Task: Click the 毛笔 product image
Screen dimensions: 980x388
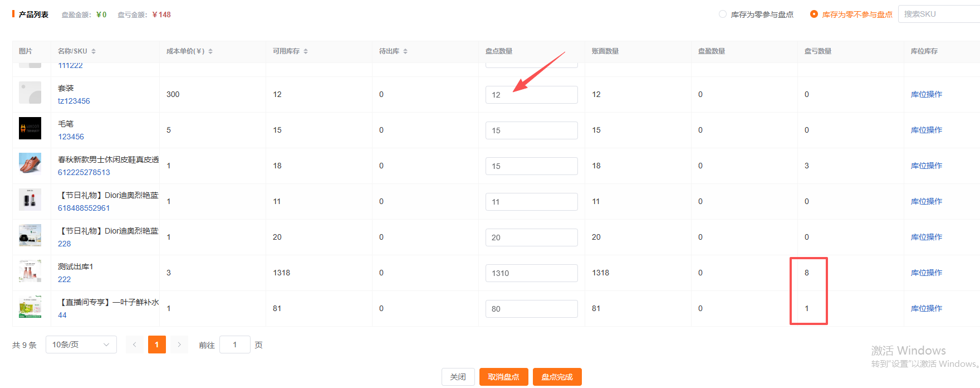Action: tap(30, 128)
